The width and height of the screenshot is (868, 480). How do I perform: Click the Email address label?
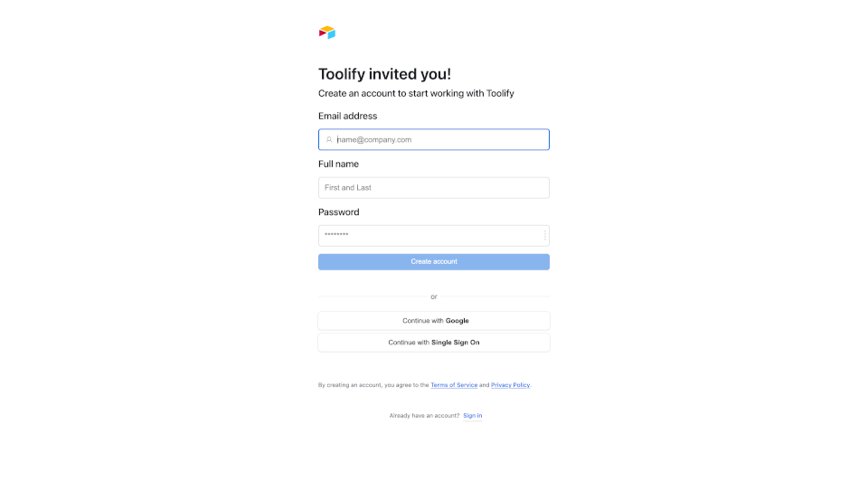point(347,116)
